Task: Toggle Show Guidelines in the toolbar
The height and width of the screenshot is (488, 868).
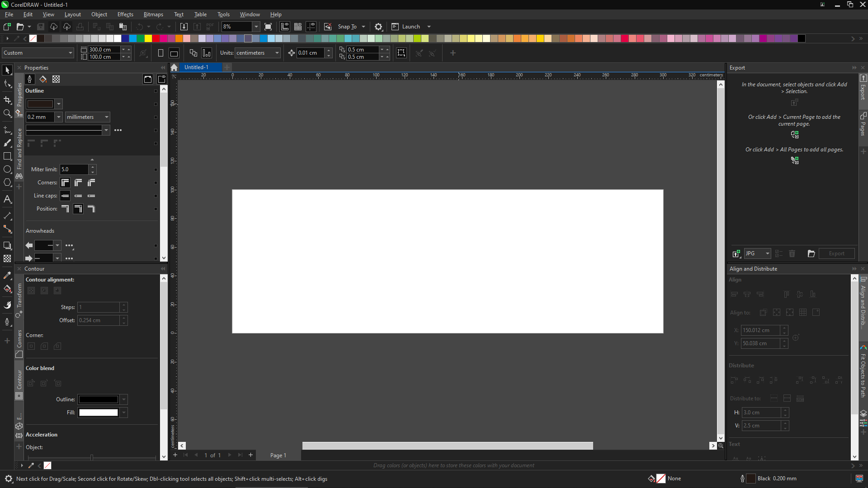Action: tap(311, 27)
